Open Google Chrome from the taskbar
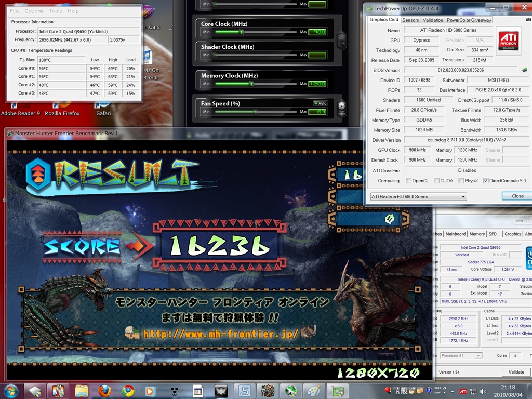The height and width of the screenshot is (399, 532). (x=128, y=391)
